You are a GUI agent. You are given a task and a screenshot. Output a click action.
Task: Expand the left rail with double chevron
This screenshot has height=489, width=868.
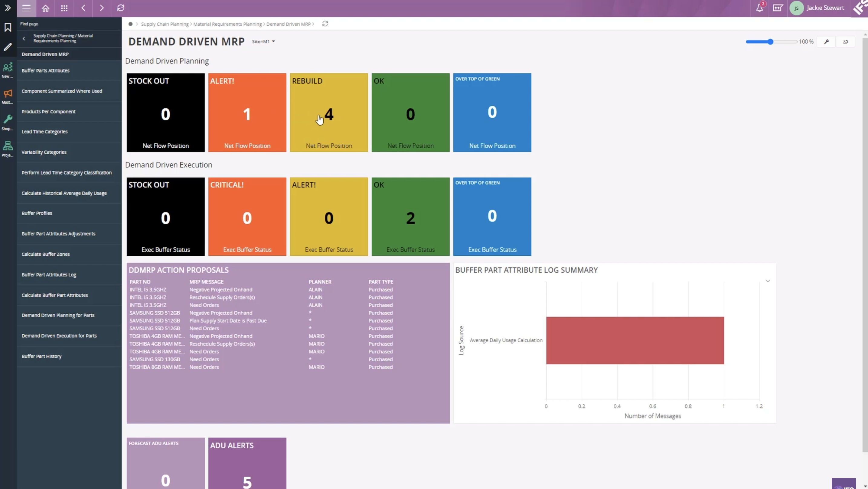point(8,8)
